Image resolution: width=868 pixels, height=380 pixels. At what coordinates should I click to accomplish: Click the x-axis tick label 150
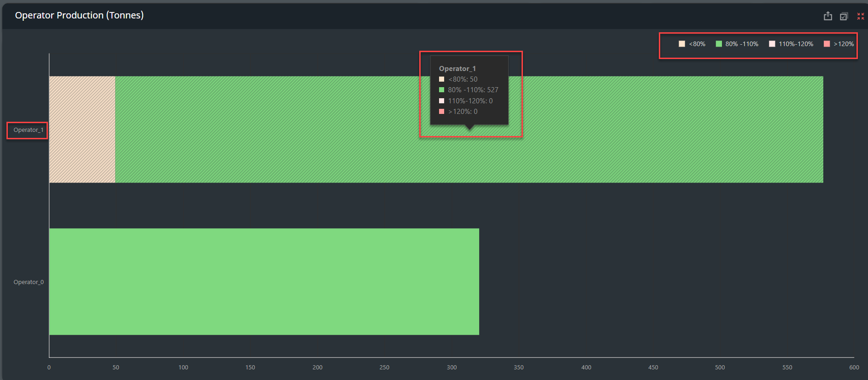coord(250,368)
